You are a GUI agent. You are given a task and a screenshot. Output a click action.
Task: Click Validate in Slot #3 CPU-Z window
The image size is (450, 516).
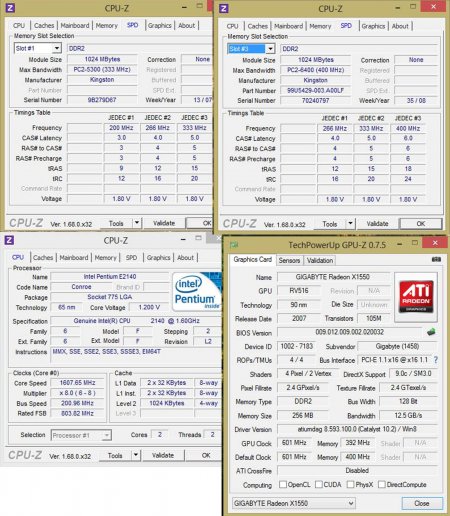click(x=377, y=224)
